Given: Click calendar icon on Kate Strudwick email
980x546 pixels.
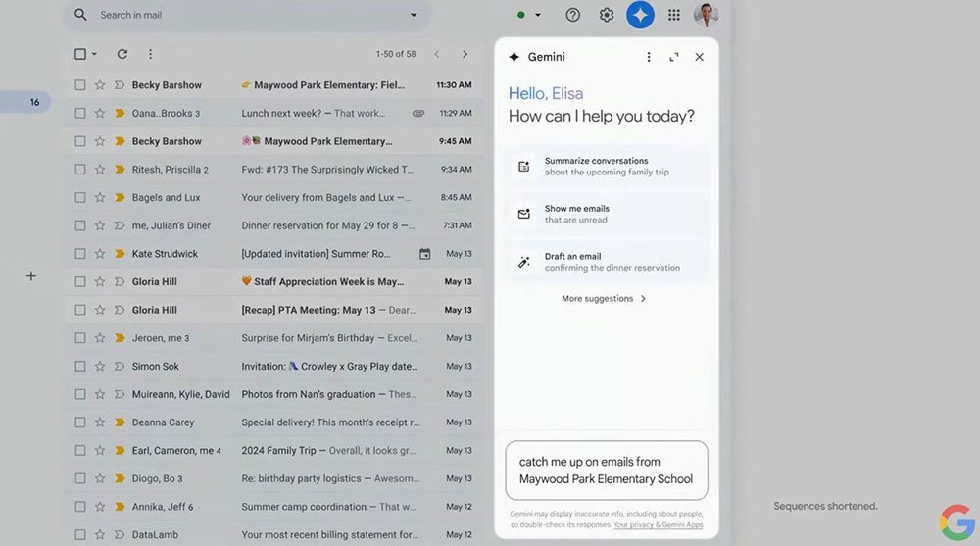Looking at the screenshot, I should (x=425, y=254).
